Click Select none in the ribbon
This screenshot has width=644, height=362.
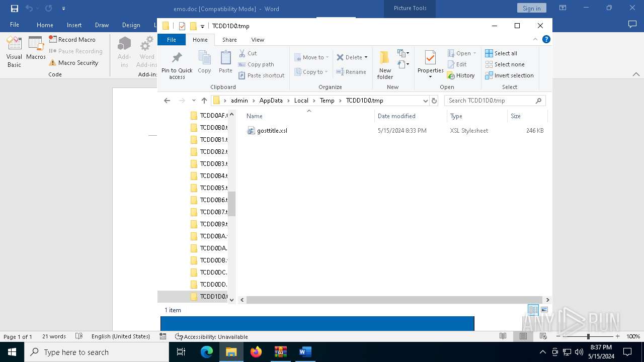[505, 64]
